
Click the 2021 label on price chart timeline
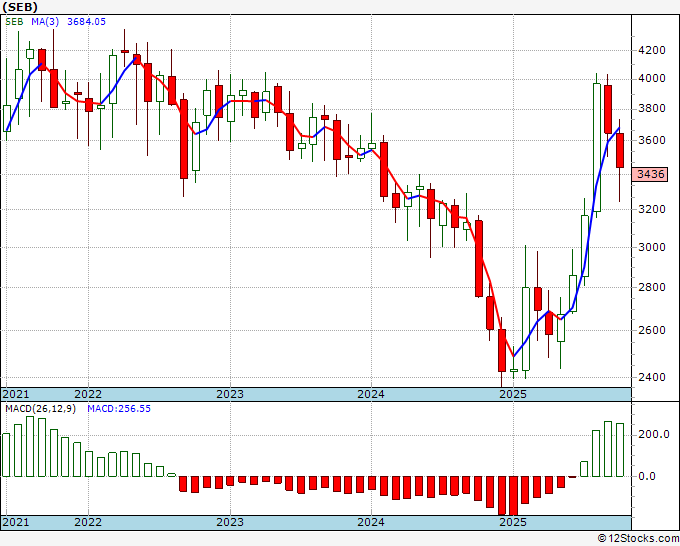click(x=16, y=394)
